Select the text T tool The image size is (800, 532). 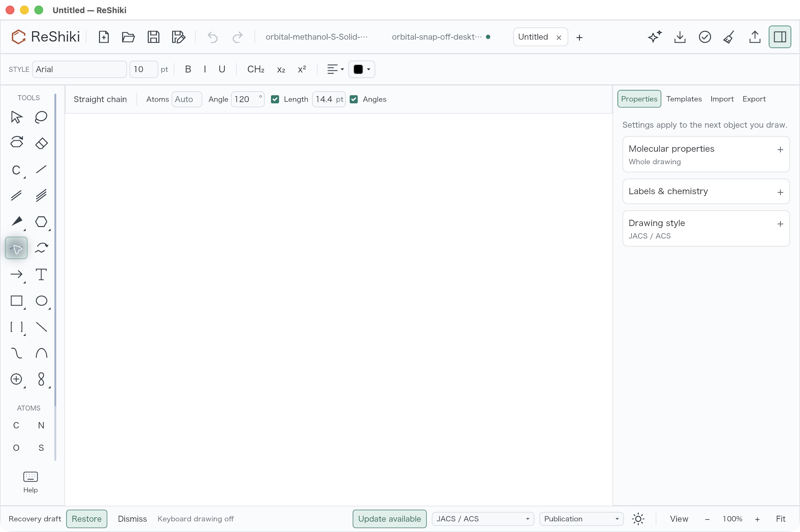[41, 274]
